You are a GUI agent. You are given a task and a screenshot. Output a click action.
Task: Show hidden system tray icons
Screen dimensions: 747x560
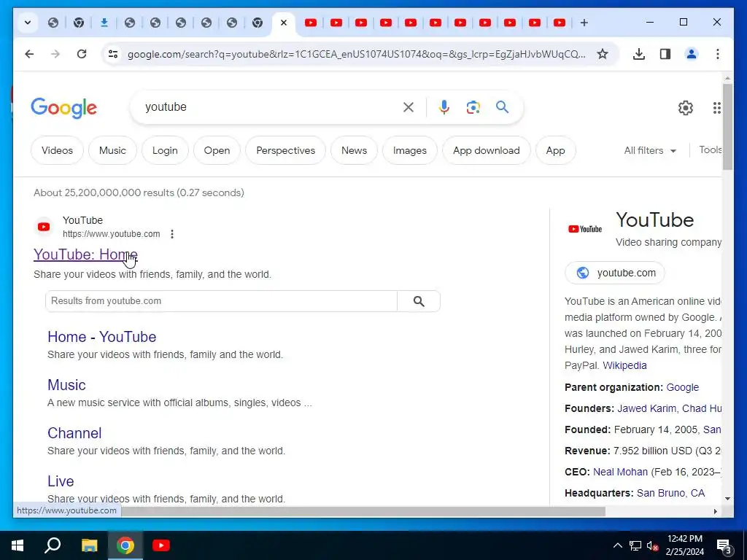[617, 545]
